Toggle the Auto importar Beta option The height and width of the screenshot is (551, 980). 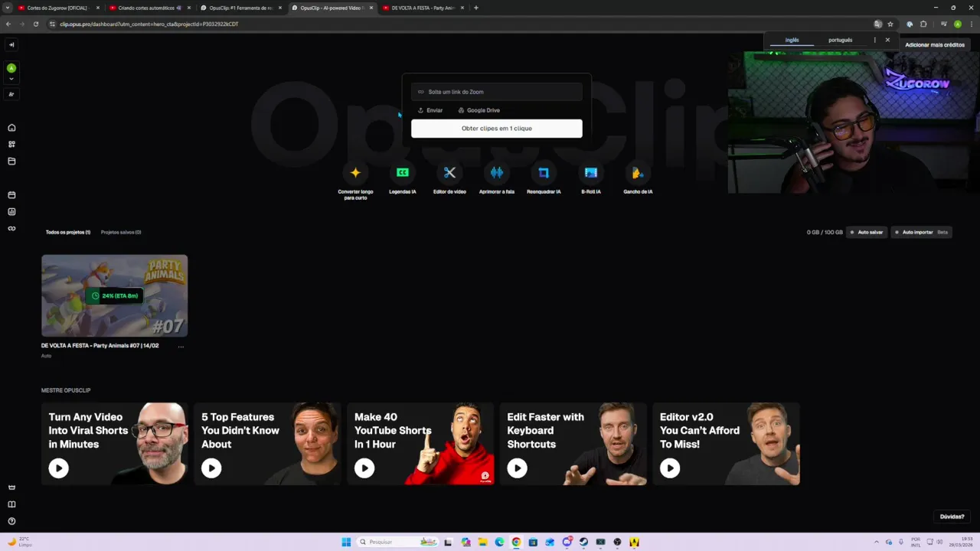click(x=922, y=232)
